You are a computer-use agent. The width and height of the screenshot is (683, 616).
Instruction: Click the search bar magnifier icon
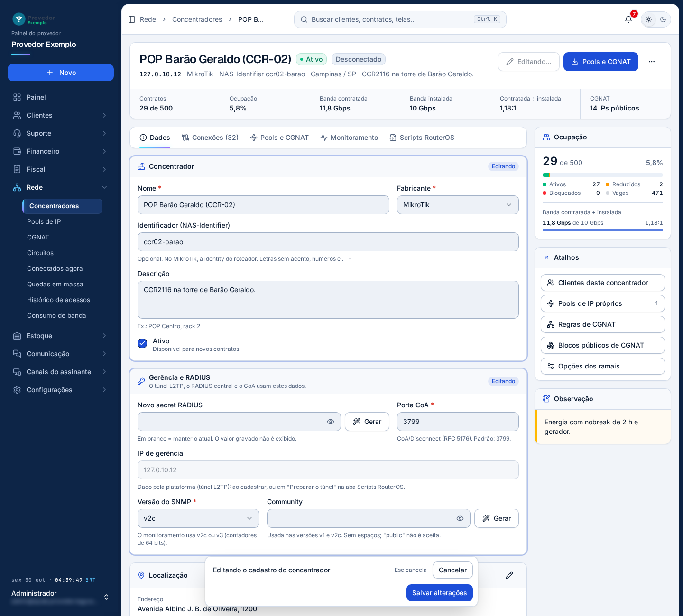tap(304, 19)
